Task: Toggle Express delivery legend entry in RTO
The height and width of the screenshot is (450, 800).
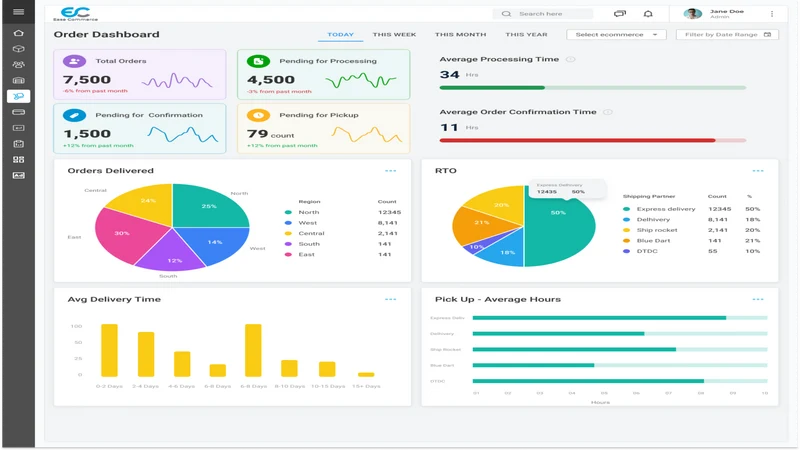Action: [x=660, y=209]
